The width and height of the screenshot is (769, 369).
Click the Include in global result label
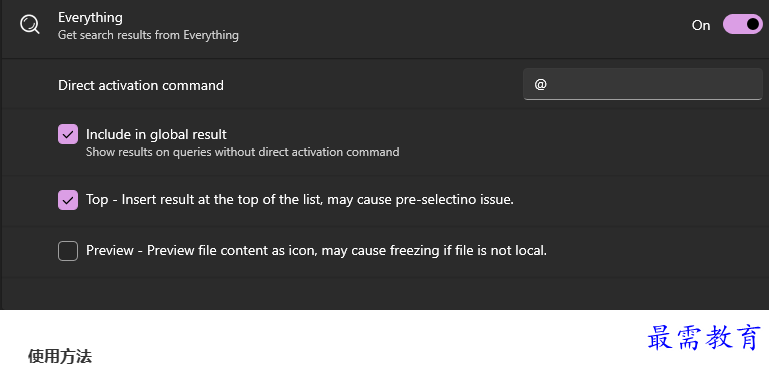[156, 134]
